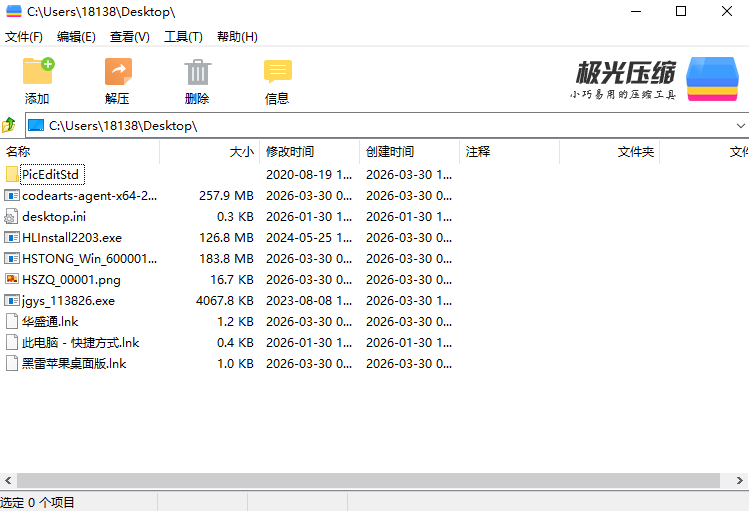Click the 126.8 MB size cell
Image resolution: width=749 pixels, height=511 pixels.
click(x=226, y=237)
